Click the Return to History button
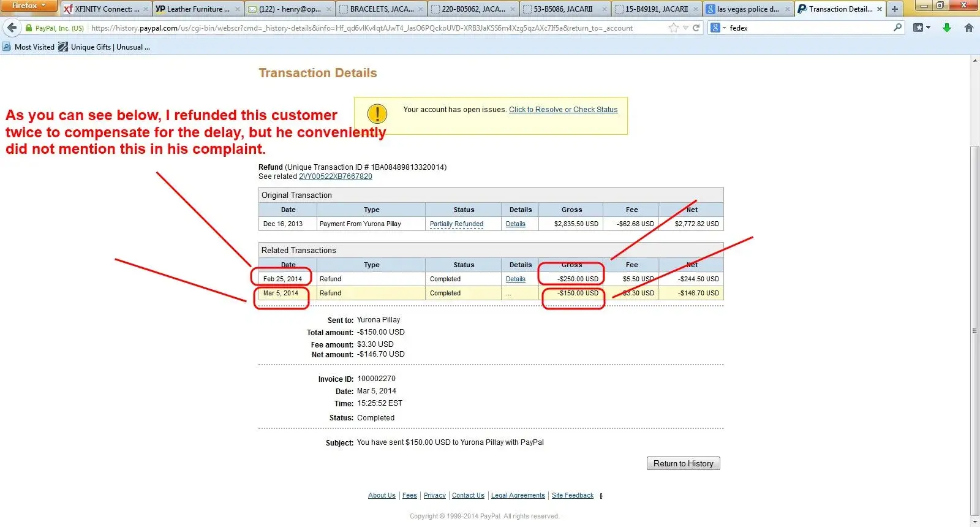This screenshot has width=980, height=527. 683,464
